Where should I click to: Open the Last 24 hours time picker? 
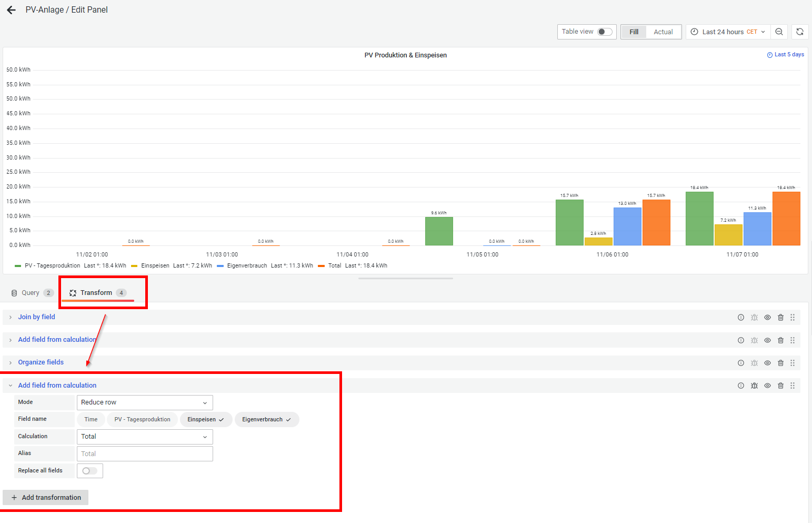click(x=728, y=32)
